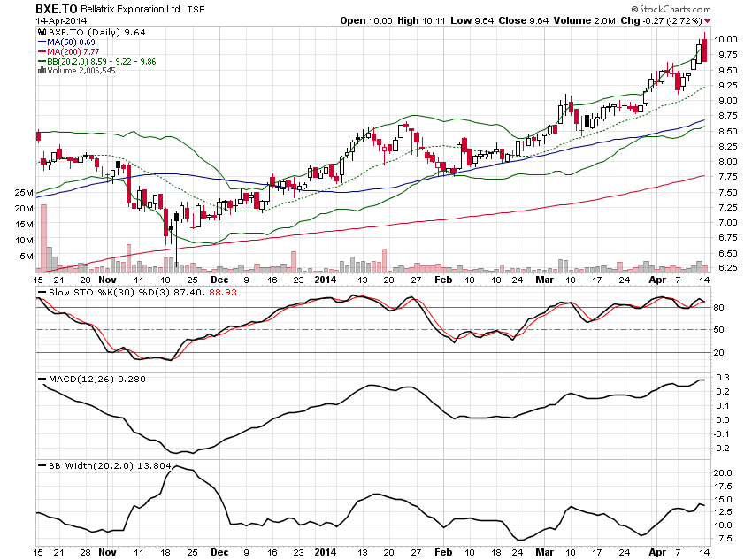This screenshot has width=752, height=560.
Task: Click the volume bars icon in legend
Action: coord(42,71)
